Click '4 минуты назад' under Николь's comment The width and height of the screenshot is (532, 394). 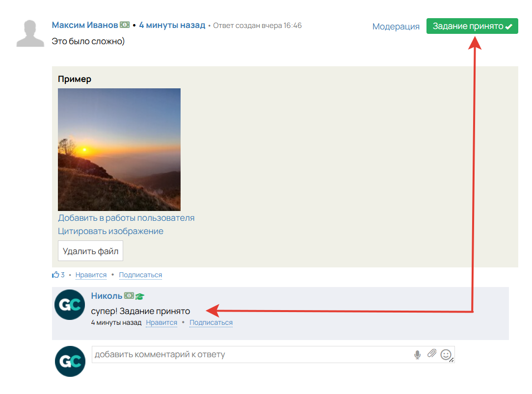coord(116,322)
